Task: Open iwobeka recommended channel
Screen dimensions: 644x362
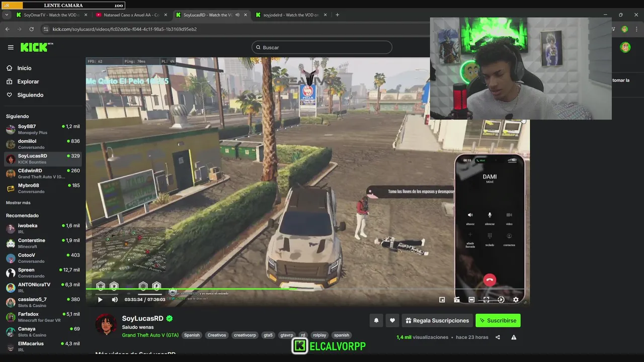Action: 43,228
